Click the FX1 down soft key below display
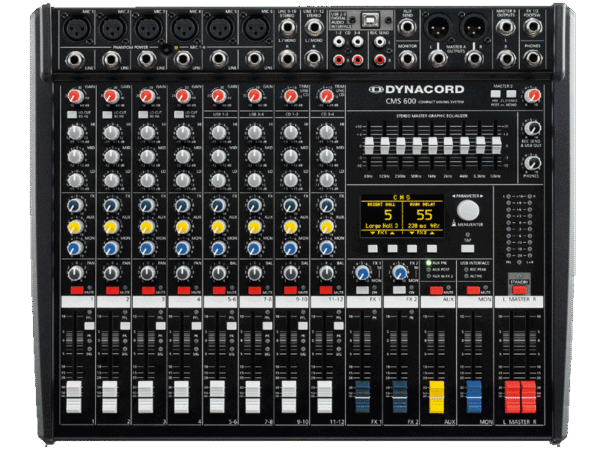Viewport: 600px width, 450px height. [372, 248]
